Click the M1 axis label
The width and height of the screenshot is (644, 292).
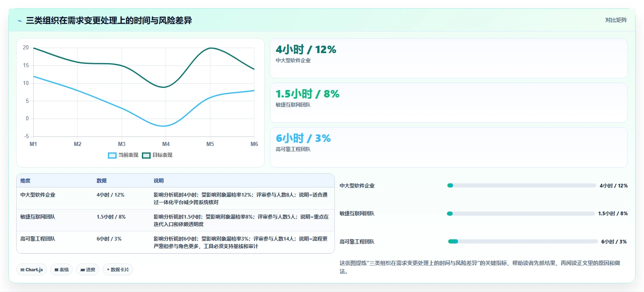tap(33, 144)
